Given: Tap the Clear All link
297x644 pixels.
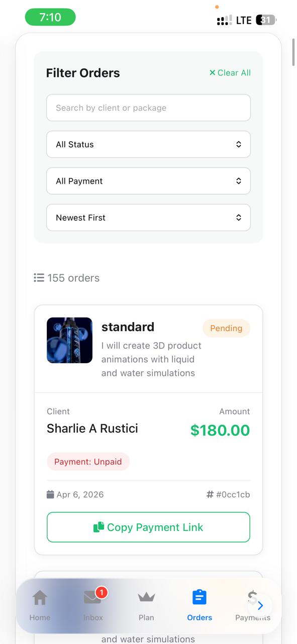Looking at the screenshot, I should 233,72.
